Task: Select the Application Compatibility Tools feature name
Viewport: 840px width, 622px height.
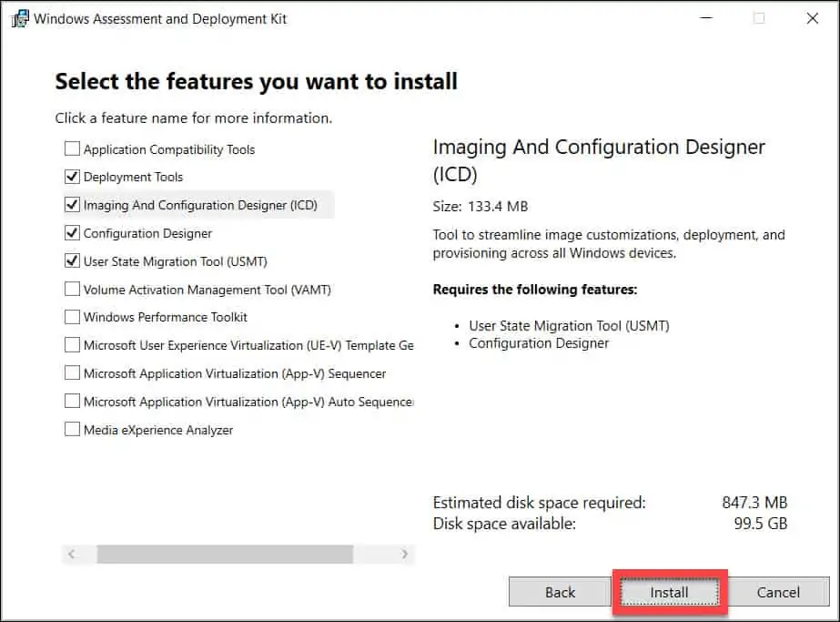Action: (169, 149)
